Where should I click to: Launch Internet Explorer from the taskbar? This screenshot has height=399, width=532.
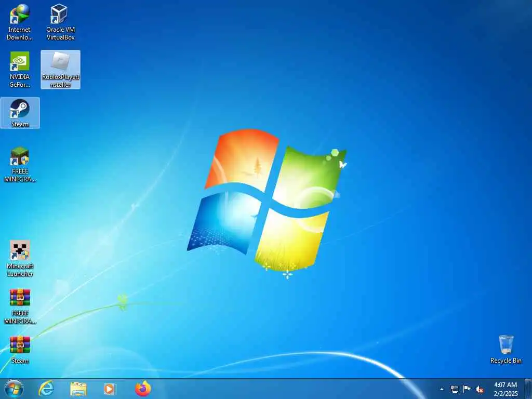click(46, 389)
